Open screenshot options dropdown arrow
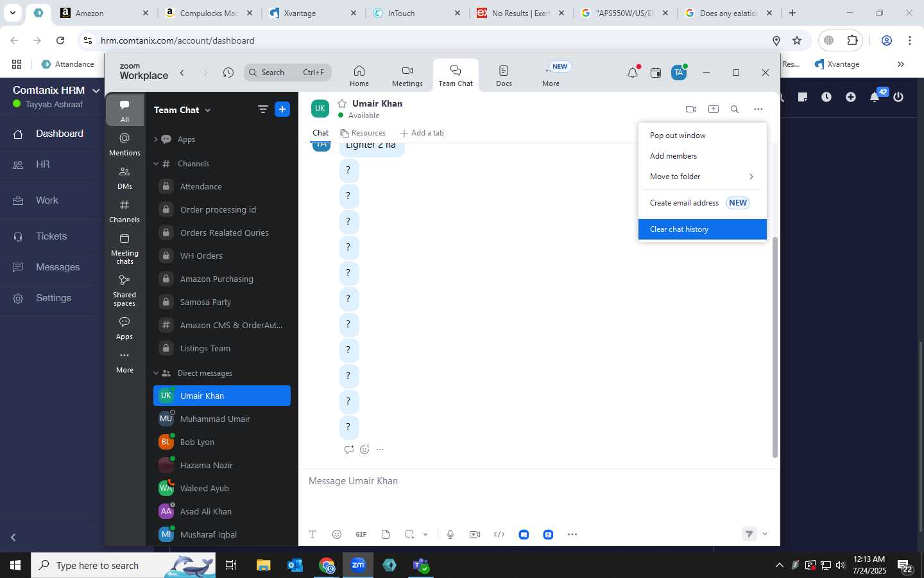 tap(425, 534)
